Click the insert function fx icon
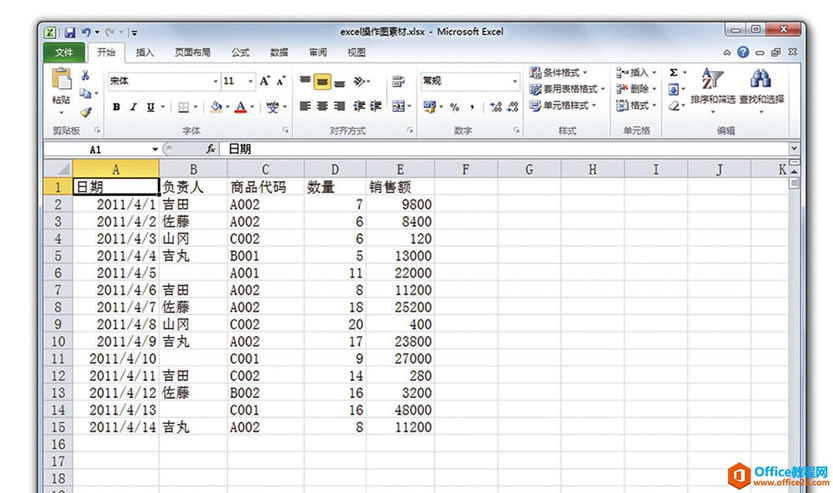 click(210, 149)
